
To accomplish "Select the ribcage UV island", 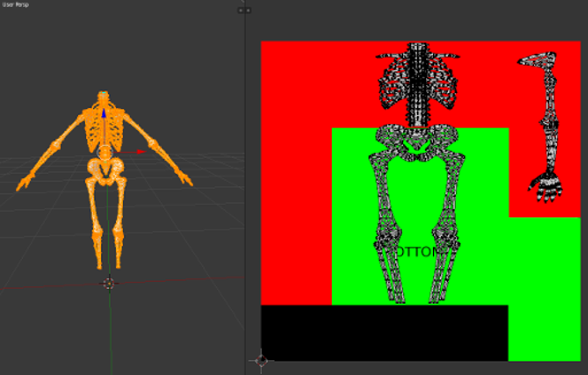I will click(418, 85).
